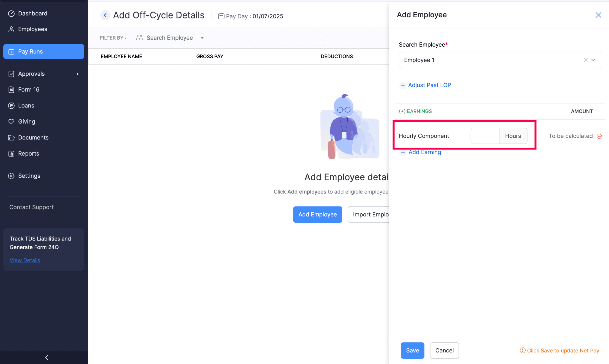
Task: Clear the selected Employee 1 value
Action: coord(586,60)
